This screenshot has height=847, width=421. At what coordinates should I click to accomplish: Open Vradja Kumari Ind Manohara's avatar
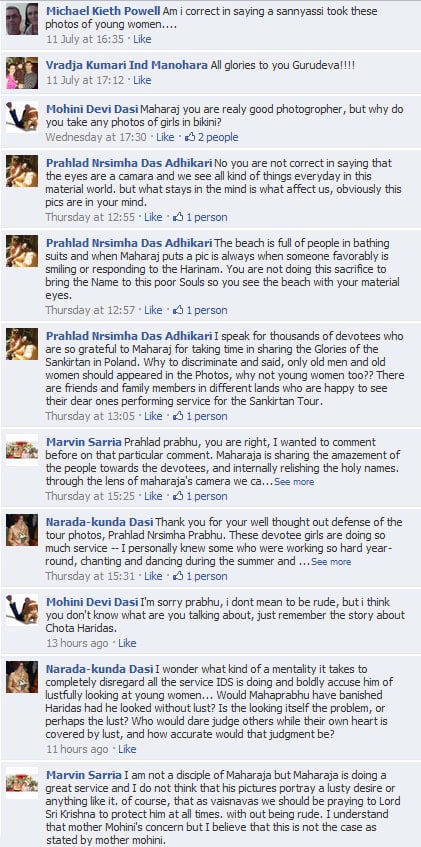[x=22, y=73]
